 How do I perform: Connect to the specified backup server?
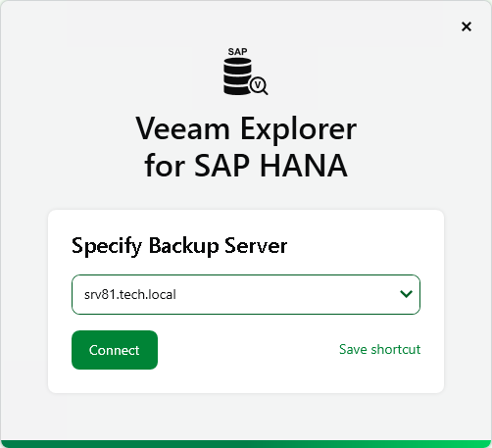click(x=115, y=350)
